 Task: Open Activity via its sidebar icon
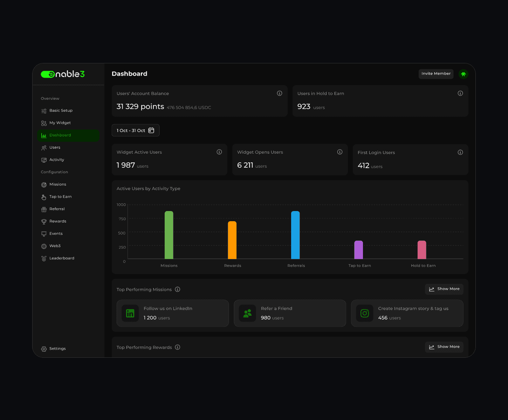point(44,160)
